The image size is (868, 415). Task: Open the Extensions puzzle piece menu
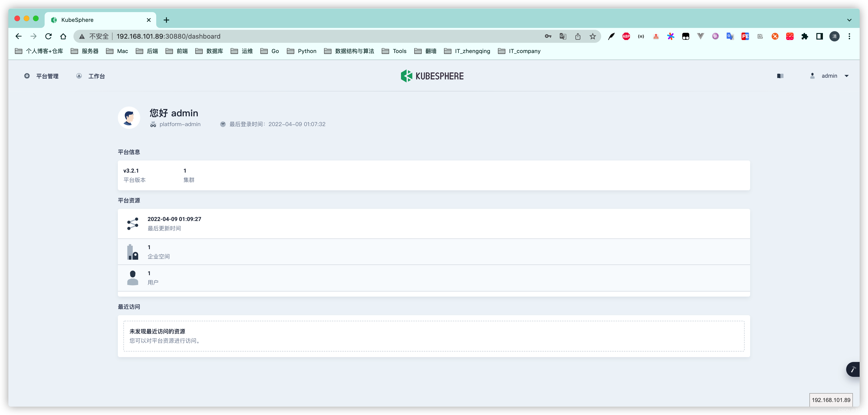pyautogui.click(x=805, y=37)
